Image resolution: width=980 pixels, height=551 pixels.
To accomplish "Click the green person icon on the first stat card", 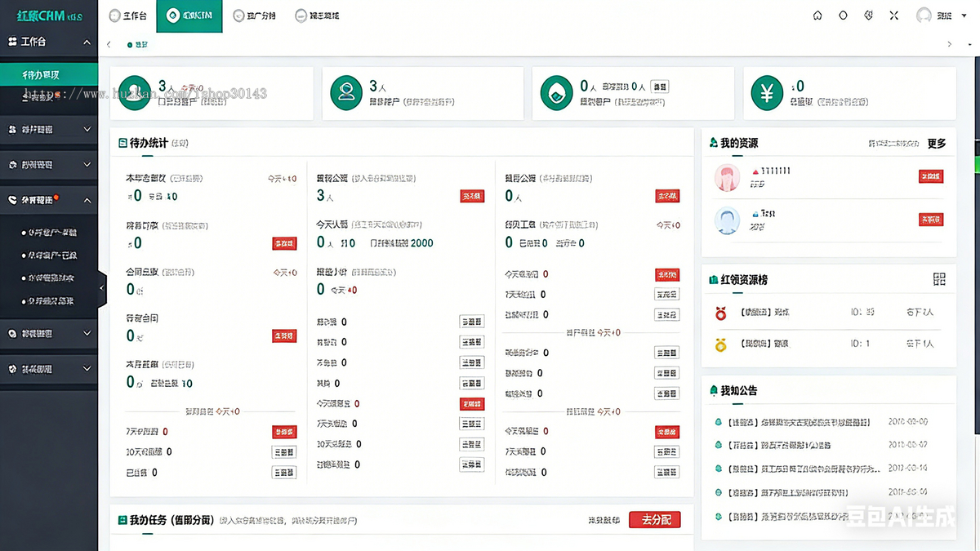I will point(134,93).
